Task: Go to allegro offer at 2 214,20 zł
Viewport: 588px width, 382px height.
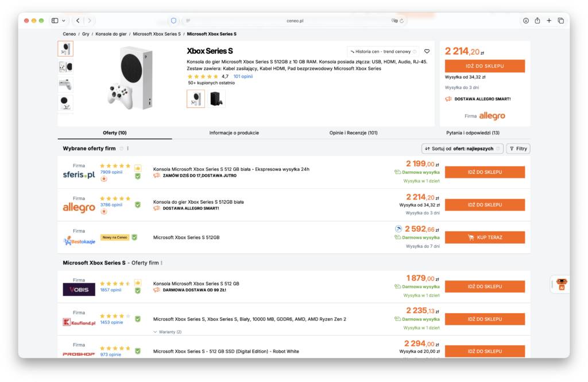Action: pyautogui.click(x=485, y=205)
